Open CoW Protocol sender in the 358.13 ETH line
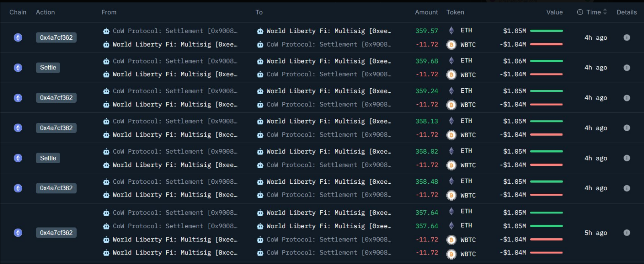The image size is (644, 264). 175,121
